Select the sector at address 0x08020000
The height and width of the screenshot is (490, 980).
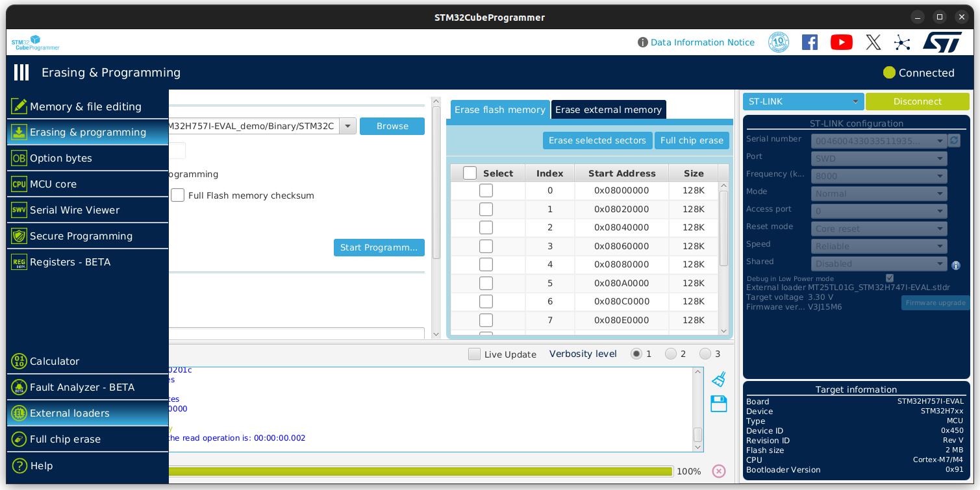pyautogui.click(x=486, y=209)
